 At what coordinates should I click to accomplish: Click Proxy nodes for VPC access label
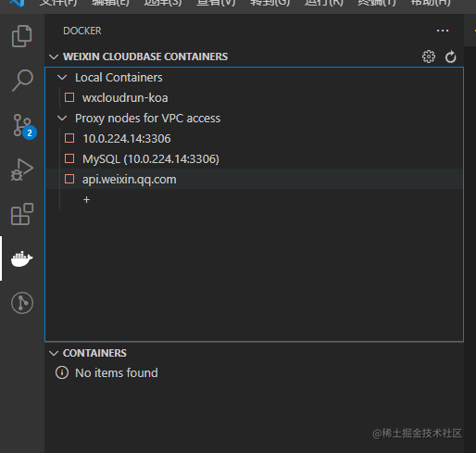147,119
